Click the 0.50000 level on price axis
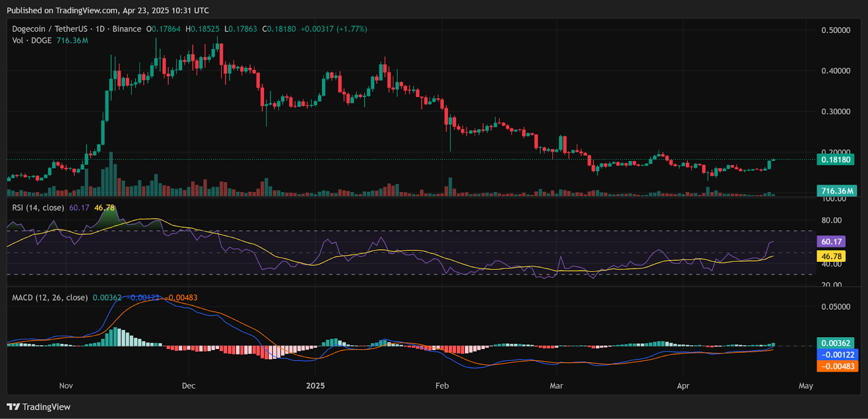Viewport: 868px width, 419px height. point(835,30)
